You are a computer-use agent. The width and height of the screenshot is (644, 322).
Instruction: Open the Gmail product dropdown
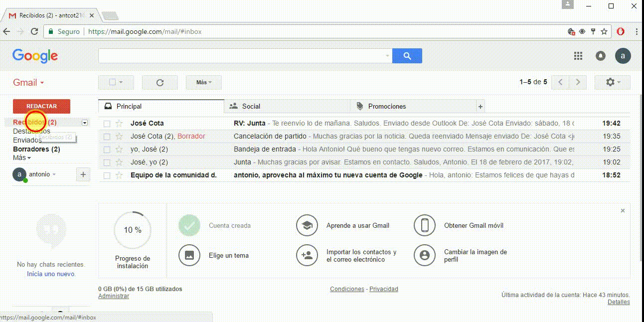[28, 83]
